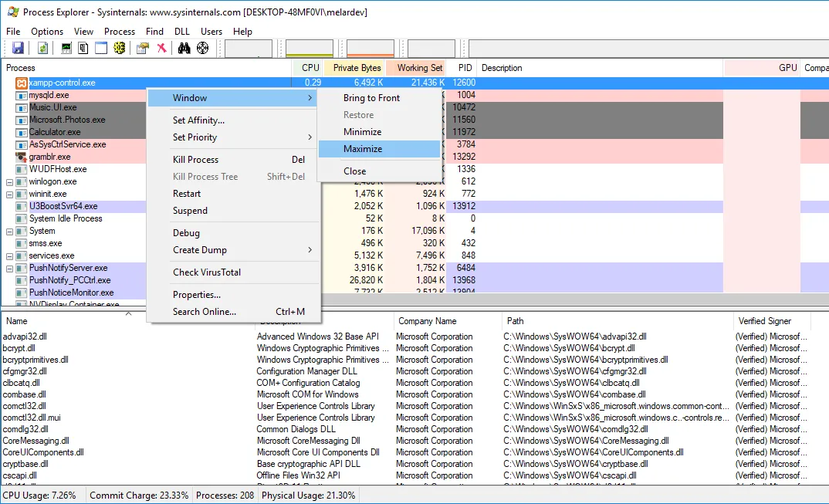Click the WUDFHost.exe process icon

click(21, 169)
